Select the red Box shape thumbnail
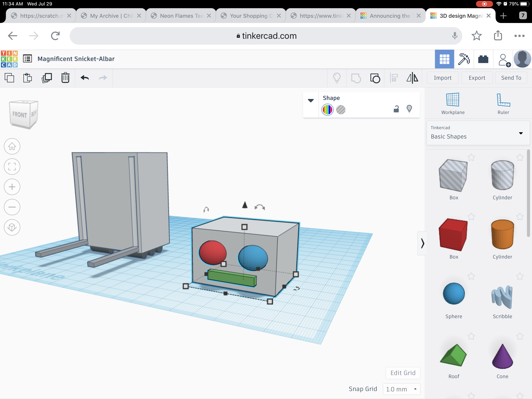Viewport: 532px width, 399px height. [453, 235]
